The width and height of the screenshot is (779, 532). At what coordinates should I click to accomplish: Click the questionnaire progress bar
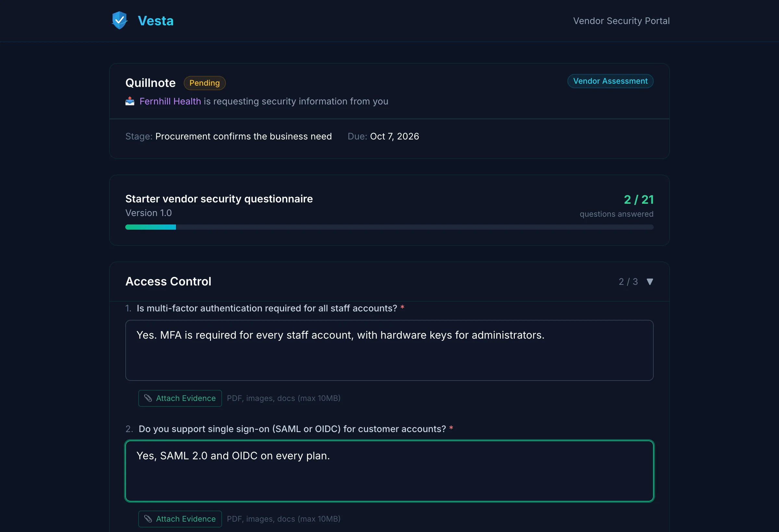[389, 227]
